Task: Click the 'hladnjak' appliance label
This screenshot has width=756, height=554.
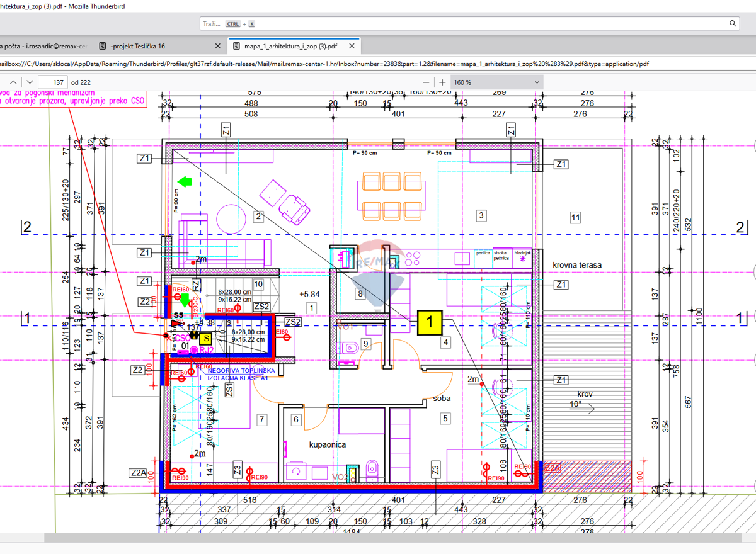Action: (523, 252)
